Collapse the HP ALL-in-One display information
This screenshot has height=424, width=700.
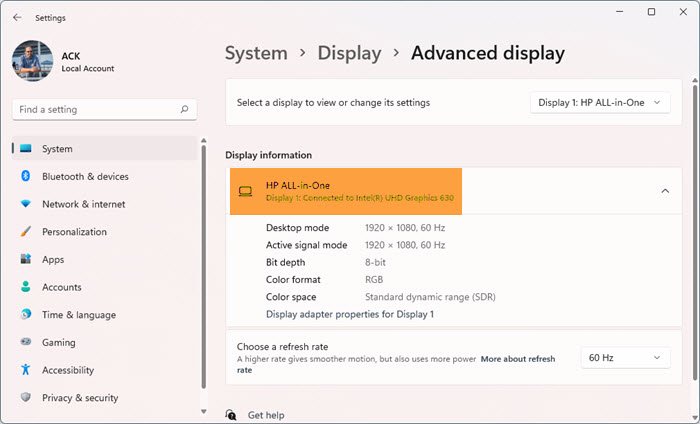665,191
